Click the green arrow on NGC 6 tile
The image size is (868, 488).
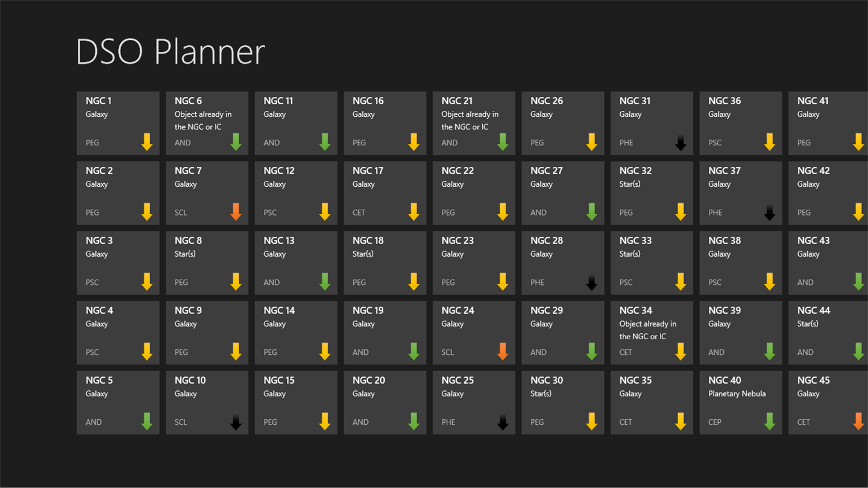point(236,142)
